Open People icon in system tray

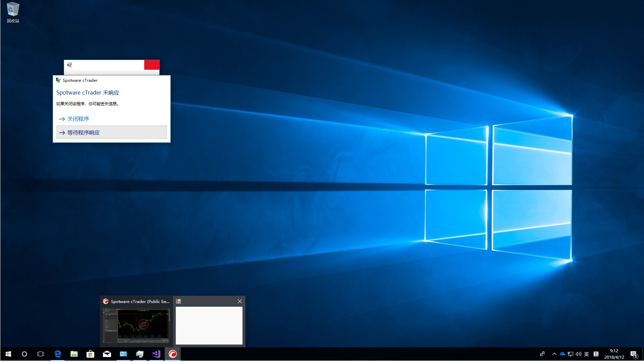click(542, 354)
